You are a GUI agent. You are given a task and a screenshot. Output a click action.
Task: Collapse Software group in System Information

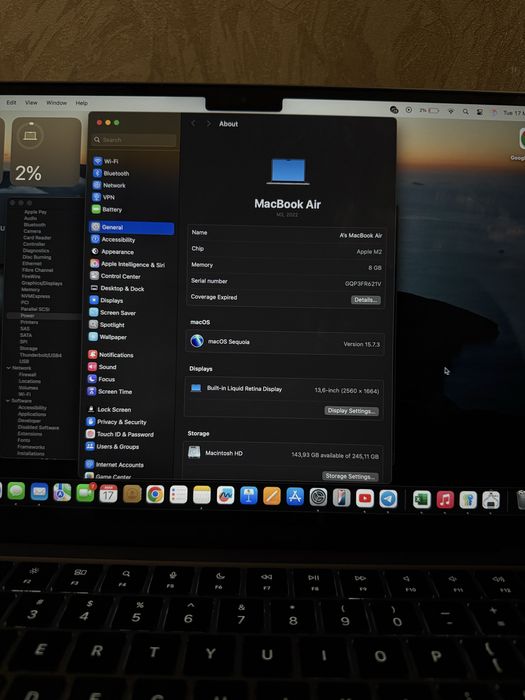8,401
